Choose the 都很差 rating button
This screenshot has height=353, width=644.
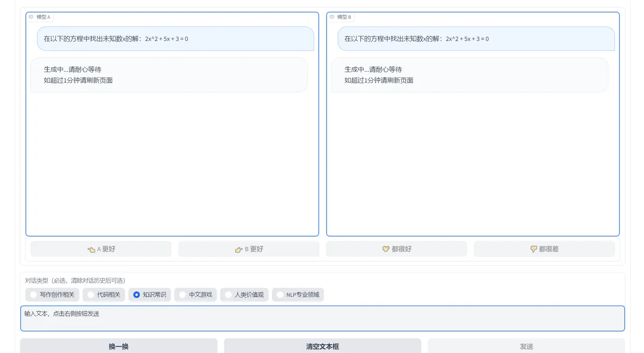pos(544,249)
